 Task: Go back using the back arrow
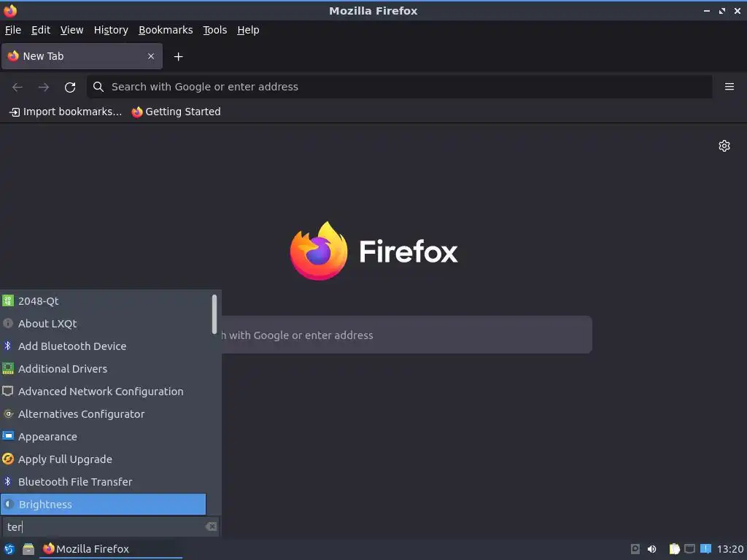pos(18,87)
